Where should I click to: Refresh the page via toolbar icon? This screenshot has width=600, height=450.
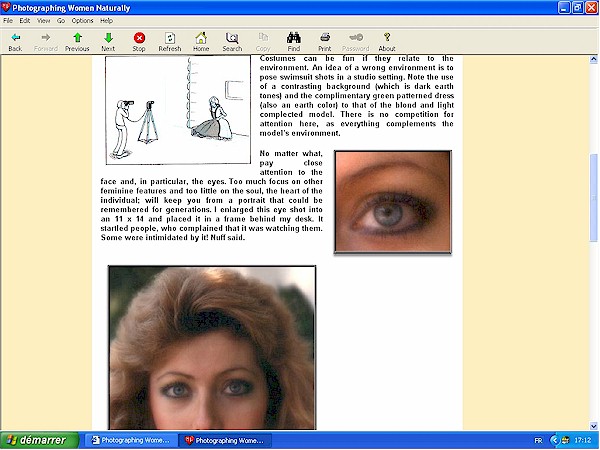170,38
